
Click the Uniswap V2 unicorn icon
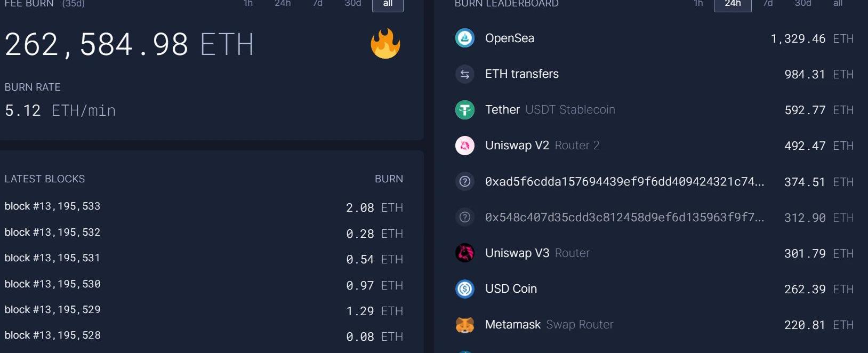[464, 146]
